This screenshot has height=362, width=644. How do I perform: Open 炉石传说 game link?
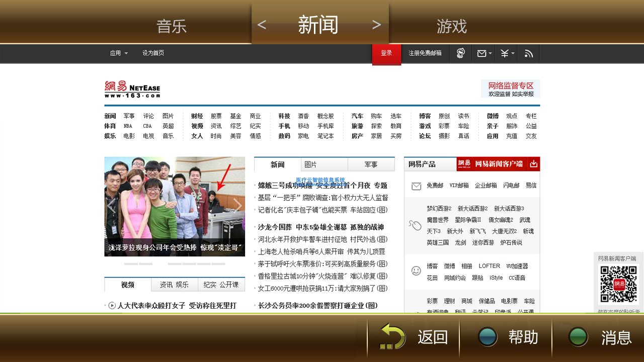[x=511, y=242]
